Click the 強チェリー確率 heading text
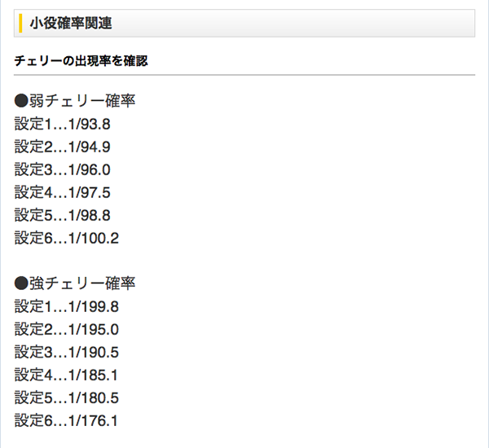The image size is (489, 448). 82,284
